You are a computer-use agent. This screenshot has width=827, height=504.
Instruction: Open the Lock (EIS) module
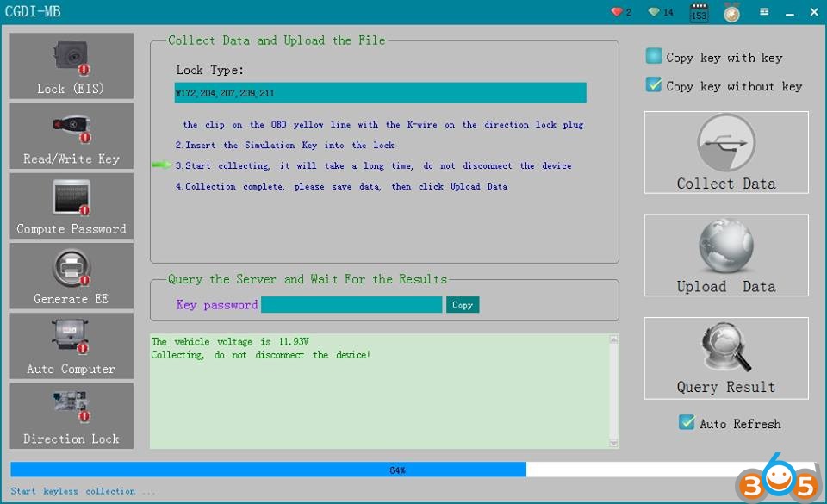[72, 66]
